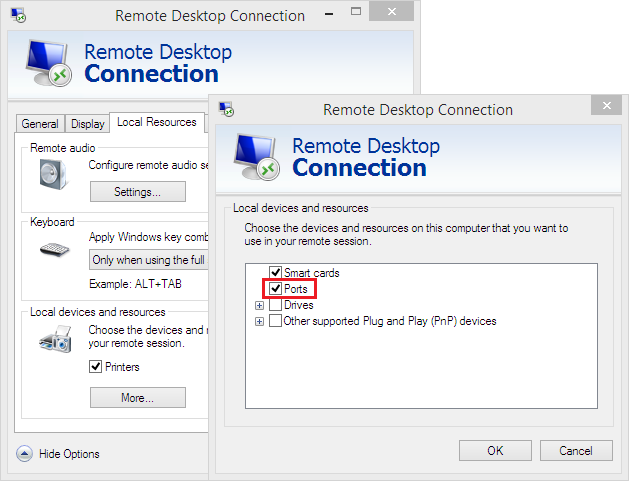This screenshot has height=481, width=629.
Task: Uncheck the Smart cards checkbox
Action: coord(275,273)
